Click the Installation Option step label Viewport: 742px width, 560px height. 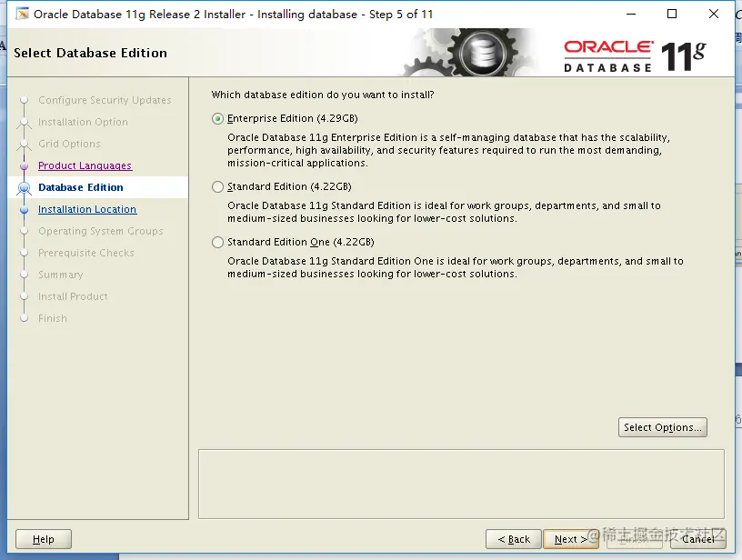coord(83,122)
